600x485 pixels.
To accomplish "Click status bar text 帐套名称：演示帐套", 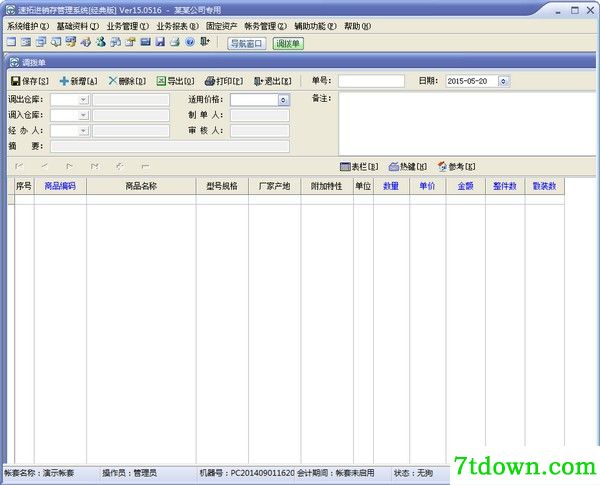I will click(39, 473).
